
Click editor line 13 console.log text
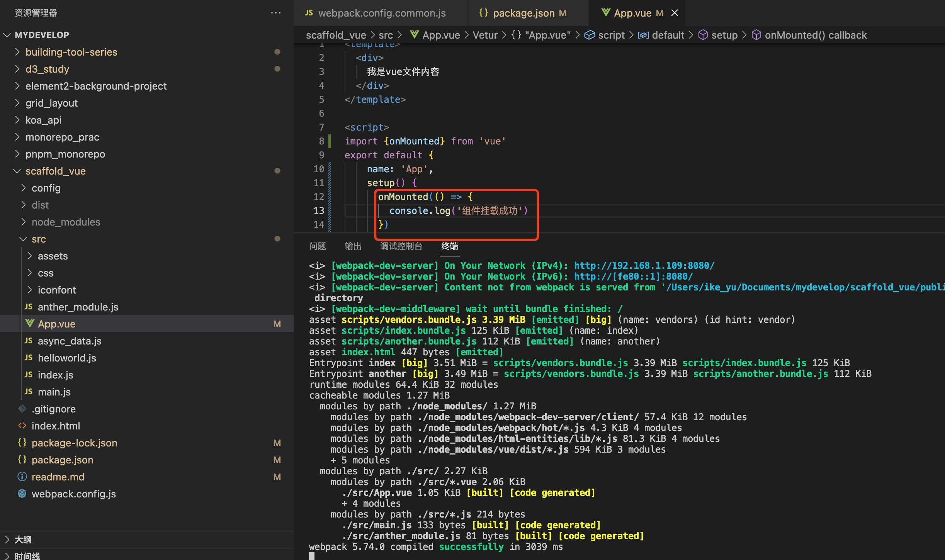click(x=420, y=211)
